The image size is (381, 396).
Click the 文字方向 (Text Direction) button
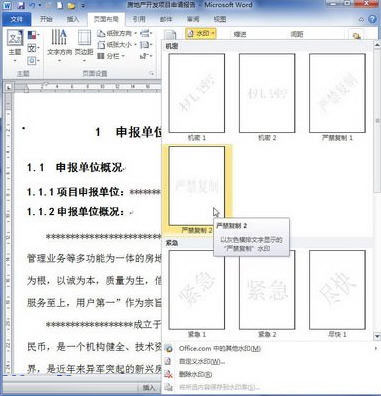tap(59, 46)
